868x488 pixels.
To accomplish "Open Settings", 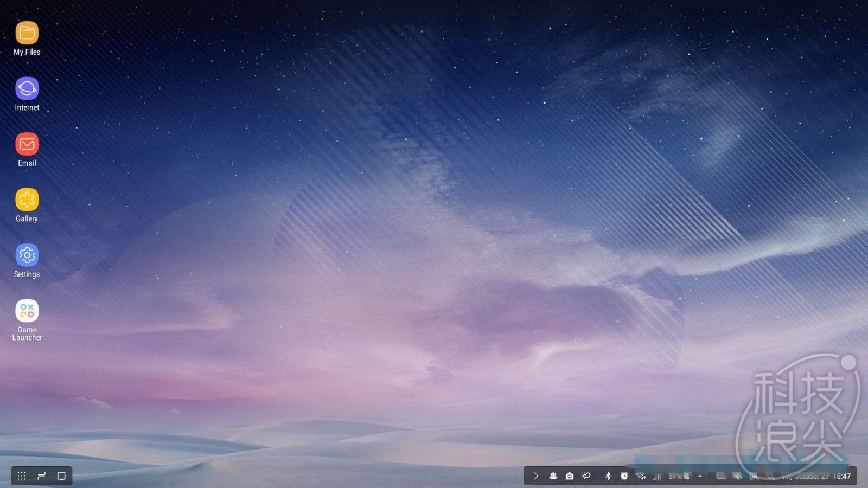I will (27, 255).
